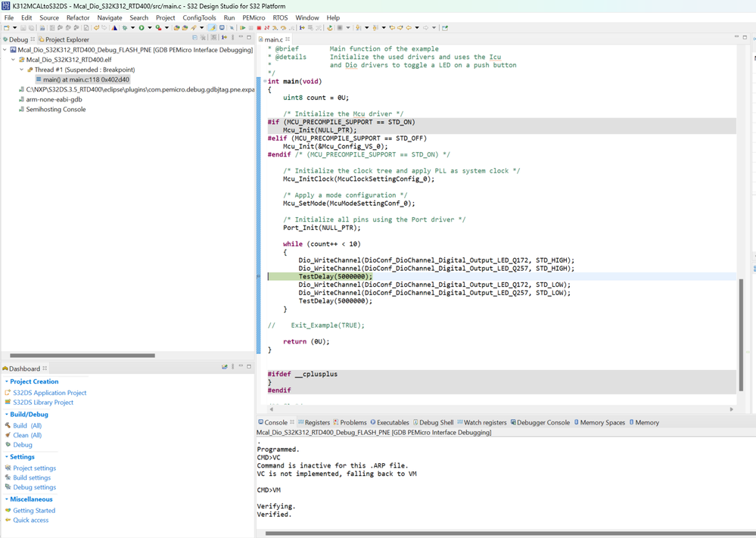Switch to the Registers tab

tap(314, 422)
